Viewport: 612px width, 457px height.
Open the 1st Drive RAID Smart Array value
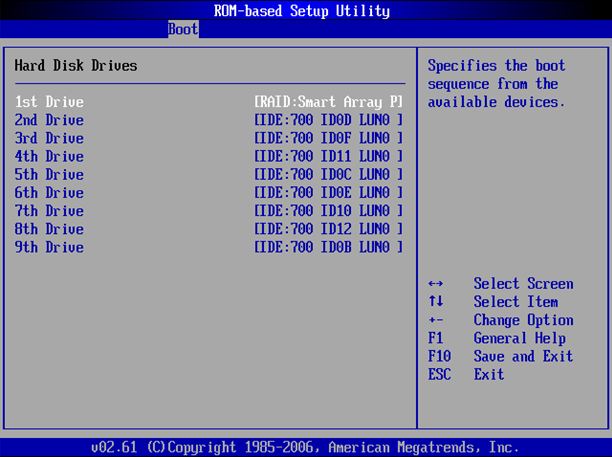coord(329,102)
